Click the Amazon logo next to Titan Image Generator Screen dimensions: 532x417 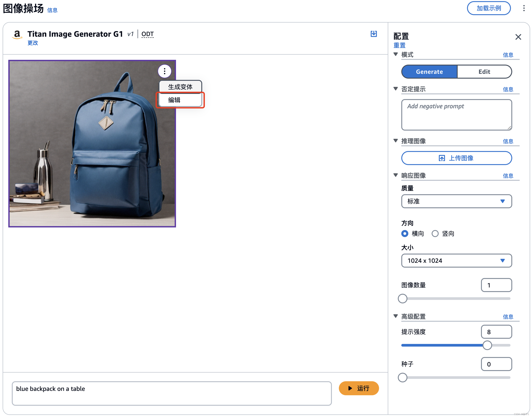17,35
